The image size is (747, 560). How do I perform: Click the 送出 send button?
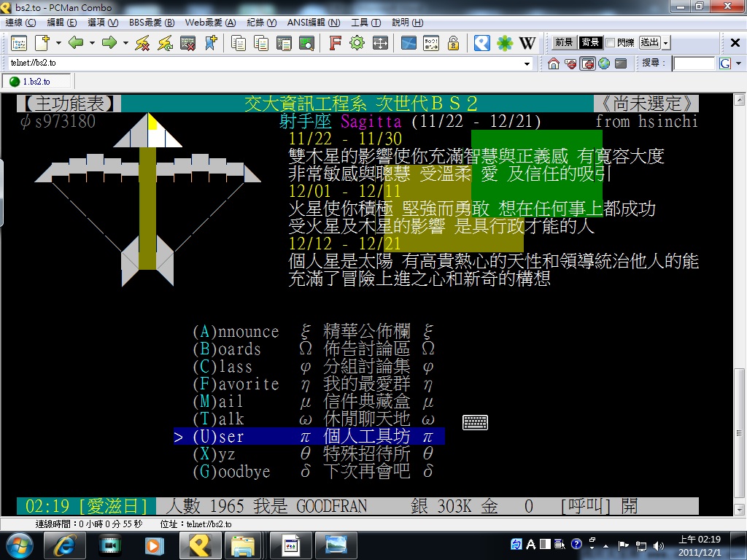(x=650, y=43)
